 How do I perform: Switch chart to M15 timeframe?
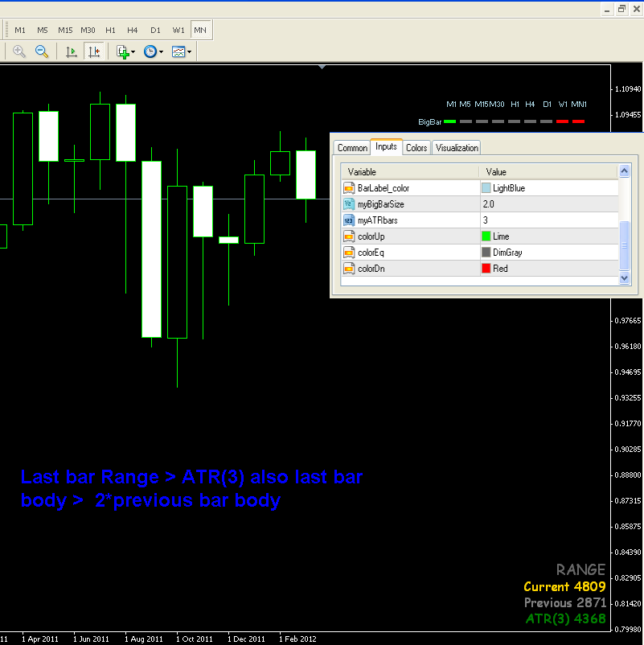pyautogui.click(x=65, y=30)
